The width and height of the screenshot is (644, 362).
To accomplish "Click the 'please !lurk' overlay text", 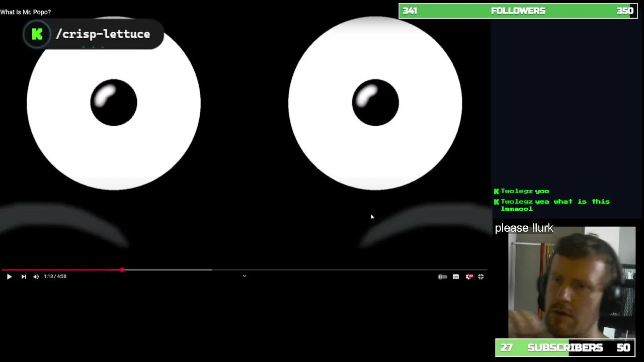I will (524, 228).
